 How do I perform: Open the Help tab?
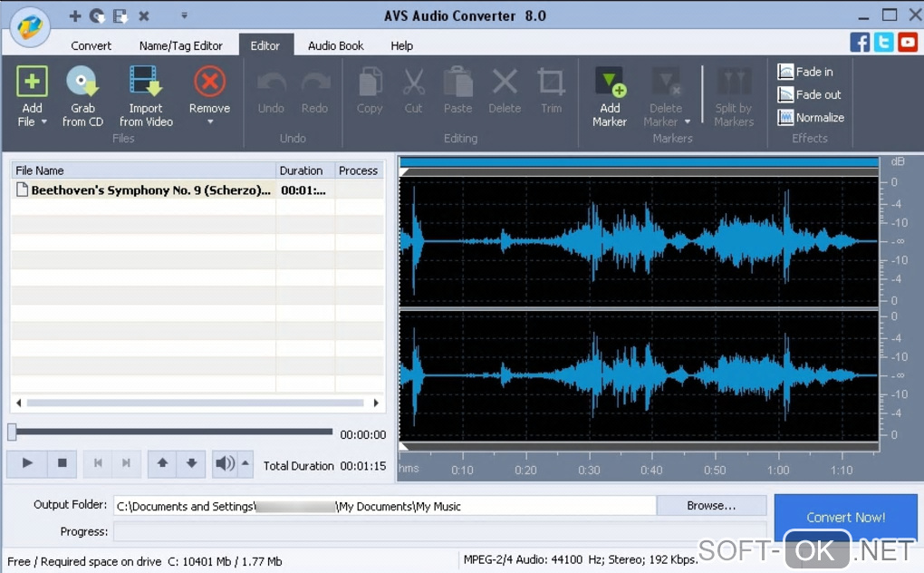coord(402,45)
